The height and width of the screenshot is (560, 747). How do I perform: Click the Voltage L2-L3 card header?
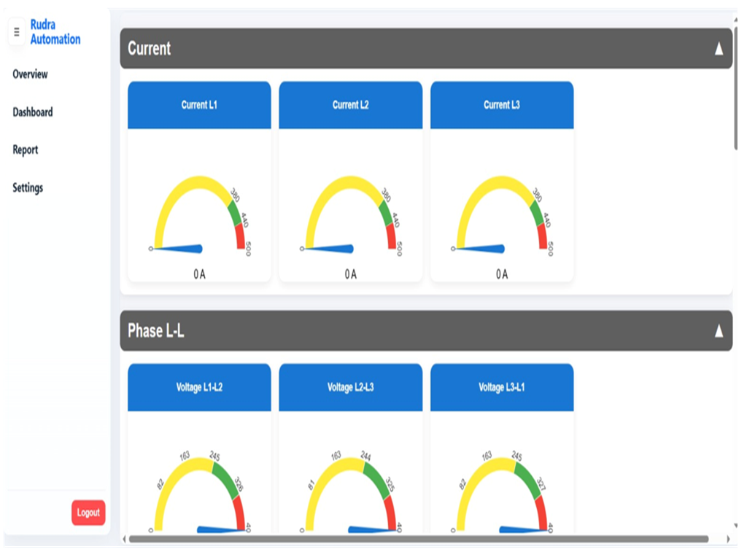click(x=351, y=387)
